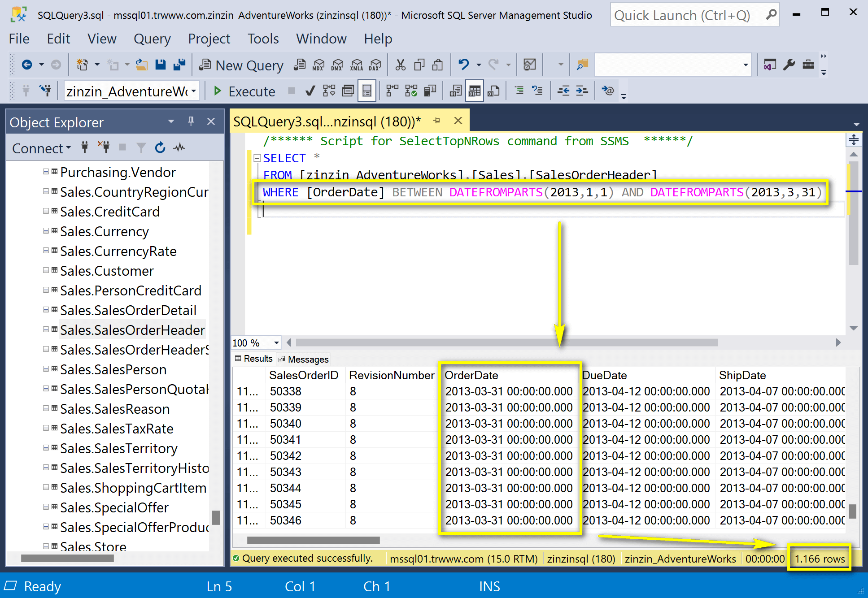Open the XMLA query icon
The width and height of the screenshot is (868, 598).
point(357,65)
